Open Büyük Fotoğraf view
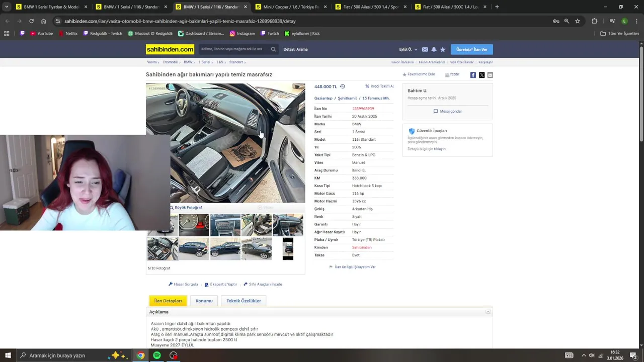644x362 pixels. 186,208
